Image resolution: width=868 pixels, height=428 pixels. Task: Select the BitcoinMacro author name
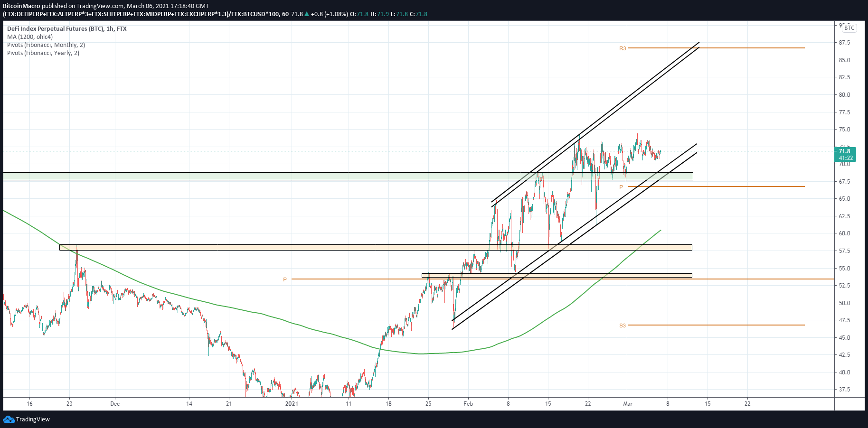pyautogui.click(x=21, y=6)
